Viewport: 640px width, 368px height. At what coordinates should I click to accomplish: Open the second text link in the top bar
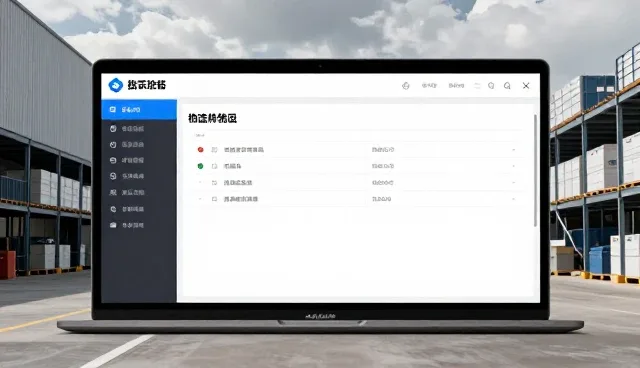[456, 86]
